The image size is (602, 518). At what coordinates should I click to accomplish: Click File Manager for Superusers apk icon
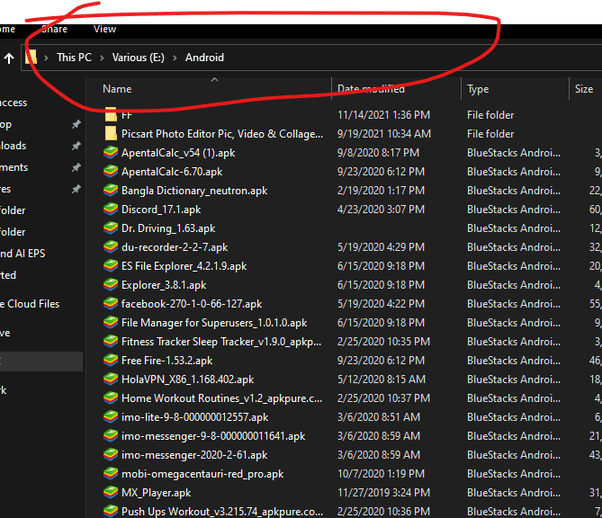tap(111, 323)
